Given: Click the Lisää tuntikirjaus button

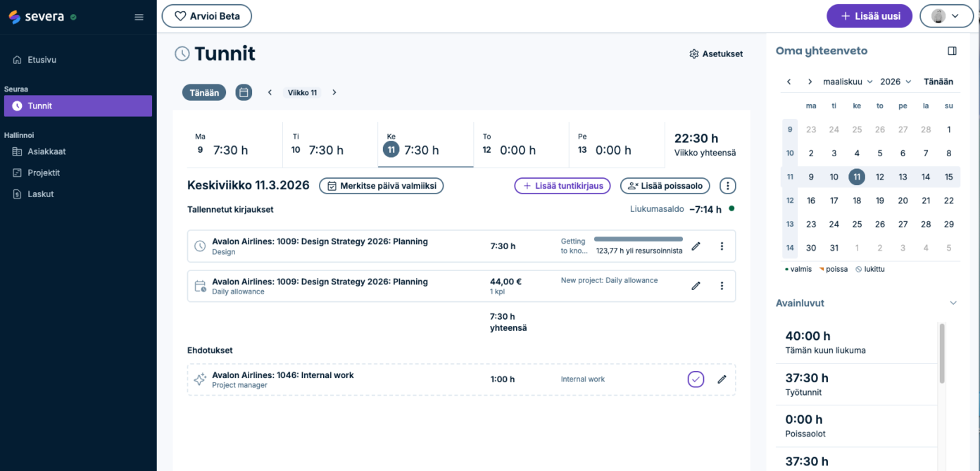Looking at the screenshot, I should (x=563, y=186).
